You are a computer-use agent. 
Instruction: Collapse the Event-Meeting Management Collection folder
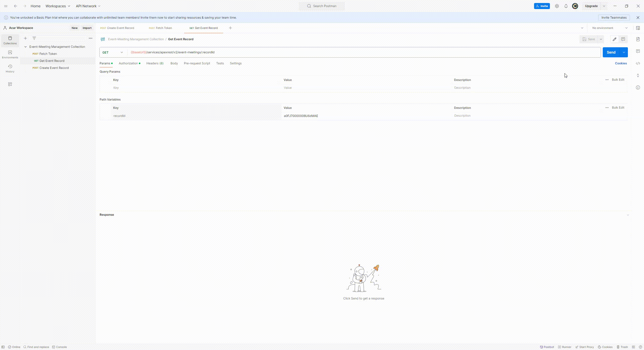[25, 47]
